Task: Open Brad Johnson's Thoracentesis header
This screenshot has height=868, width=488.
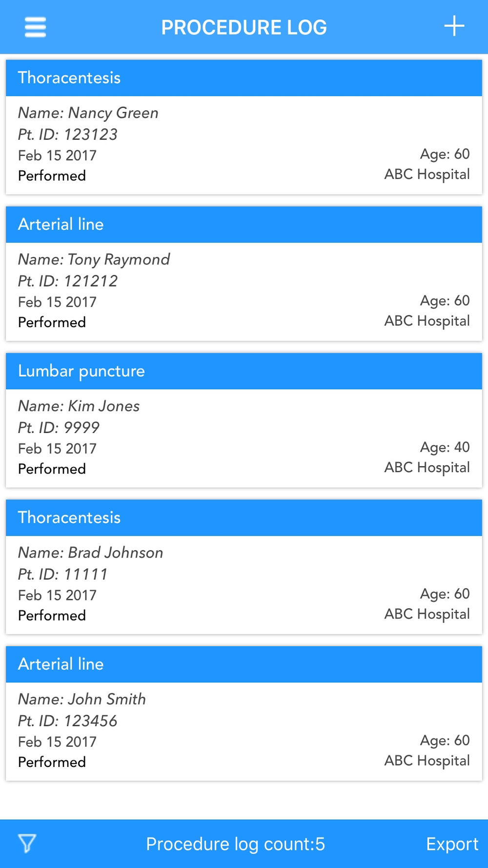Action: coord(244,517)
